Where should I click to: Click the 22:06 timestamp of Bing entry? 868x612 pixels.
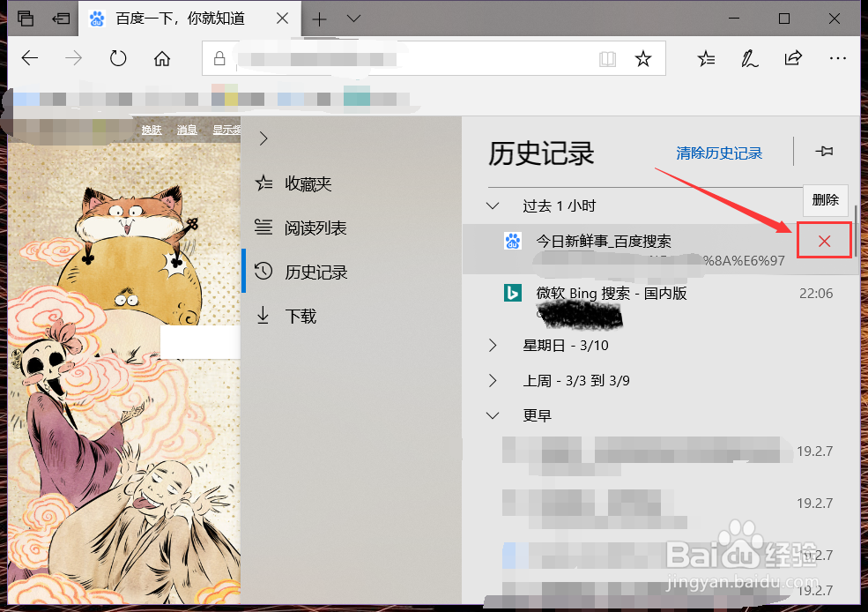point(815,293)
